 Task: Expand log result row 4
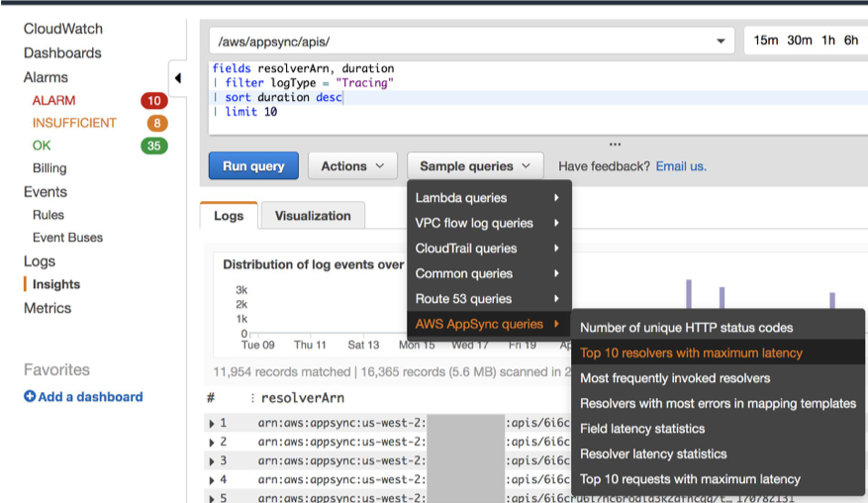212,480
